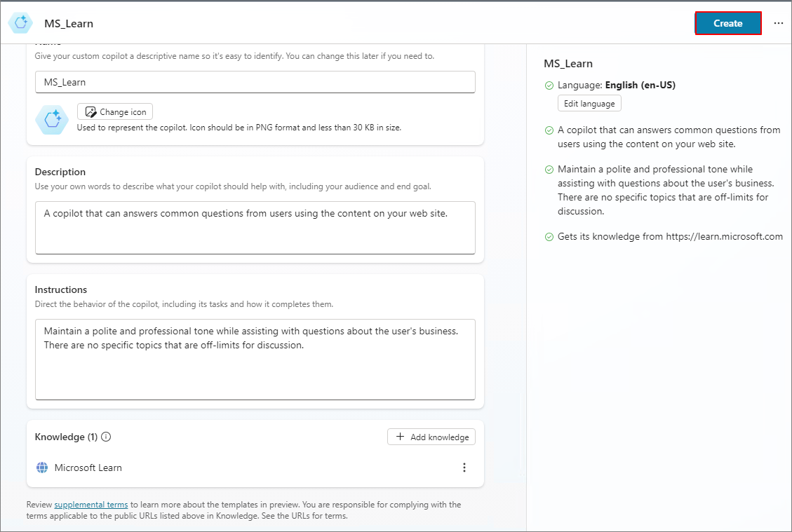The image size is (792, 532).
Task: Click the checkmark icon beside Language
Action: (549, 86)
